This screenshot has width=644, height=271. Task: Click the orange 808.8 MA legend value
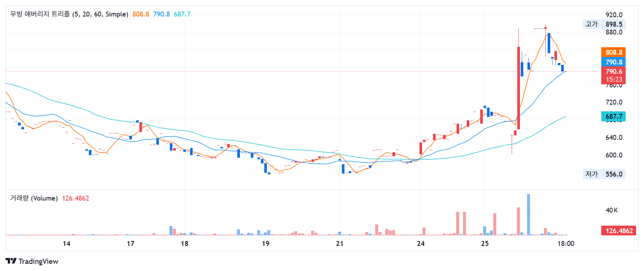click(141, 14)
